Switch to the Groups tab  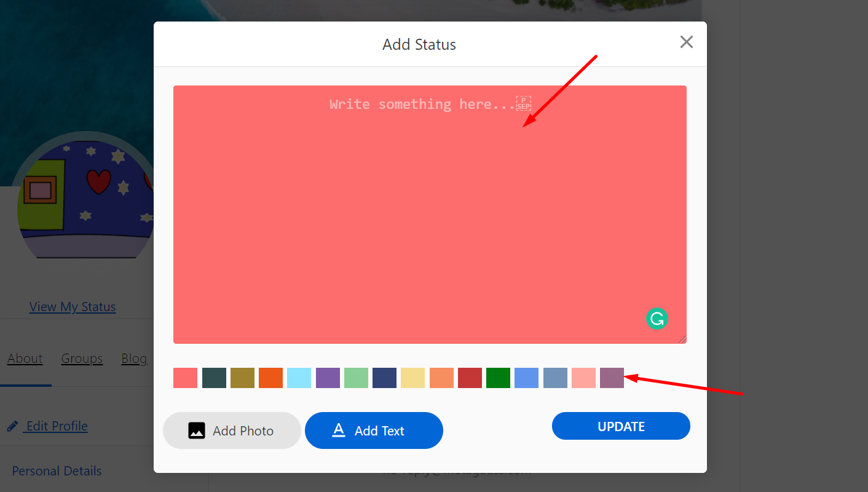(81, 358)
